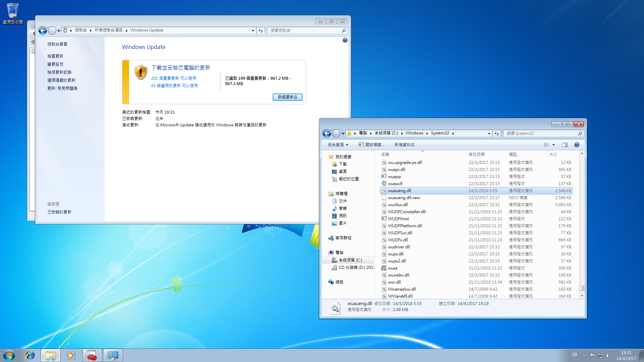Click 開啟檔案 in the Explorer toolbar
Image resolution: width=644 pixels, height=362 pixels.
(x=371, y=145)
